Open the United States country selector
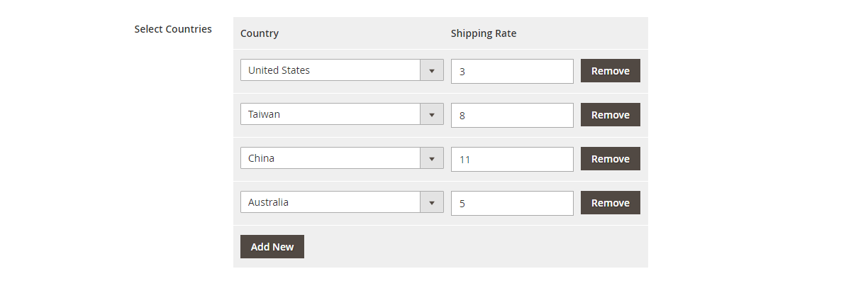This screenshot has width=868, height=286. (x=330, y=70)
